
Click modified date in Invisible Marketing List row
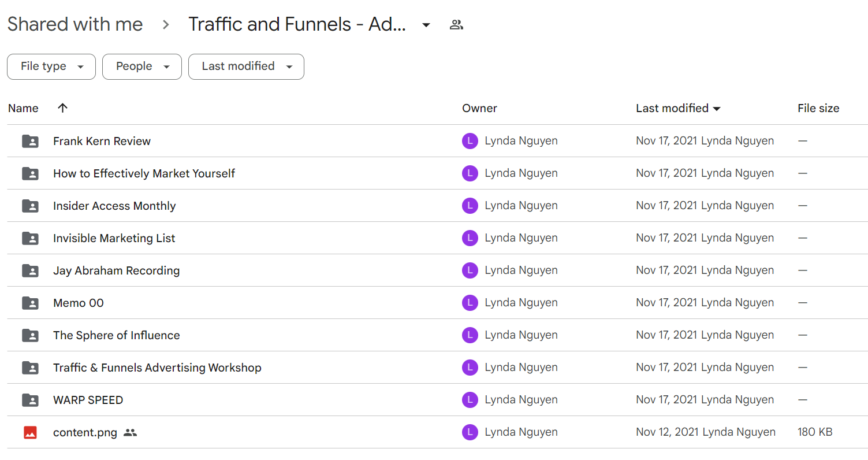point(666,238)
